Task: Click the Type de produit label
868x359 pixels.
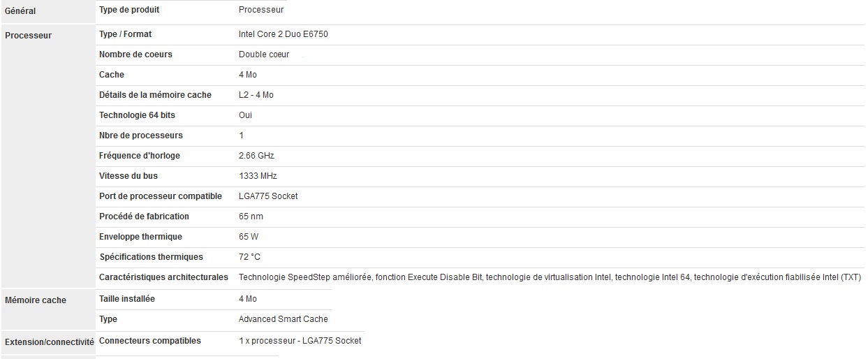Action: click(129, 10)
